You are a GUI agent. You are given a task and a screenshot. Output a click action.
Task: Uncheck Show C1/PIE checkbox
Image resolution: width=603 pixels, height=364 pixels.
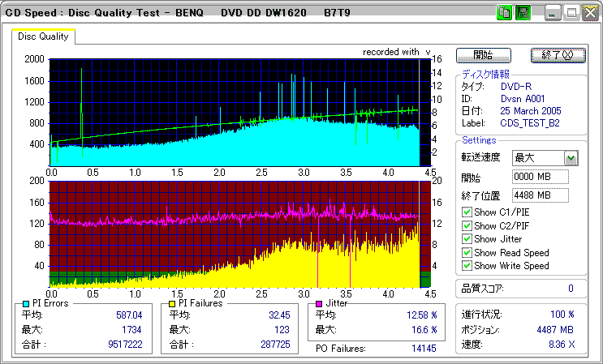click(467, 213)
